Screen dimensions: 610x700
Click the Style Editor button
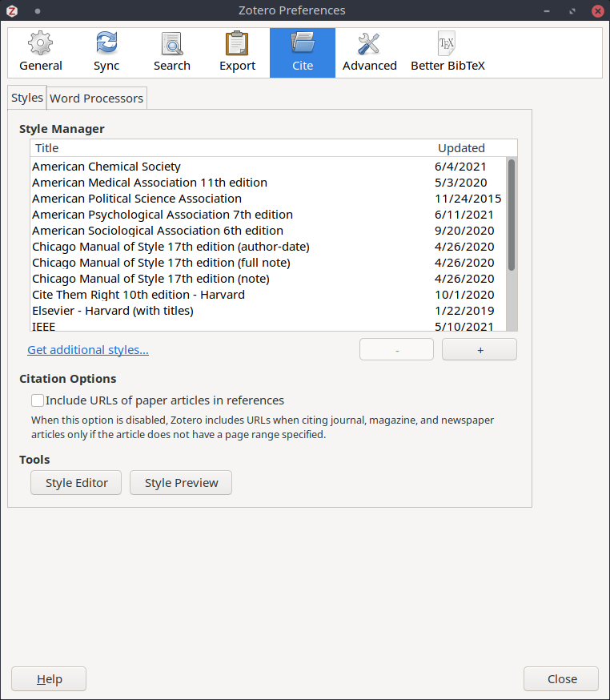click(x=75, y=482)
